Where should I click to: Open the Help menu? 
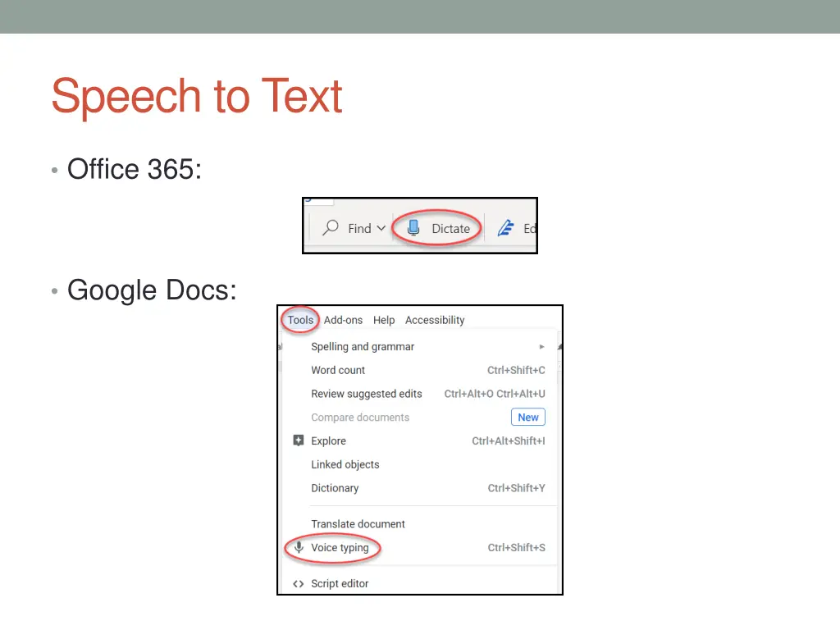(x=384, y=320)
